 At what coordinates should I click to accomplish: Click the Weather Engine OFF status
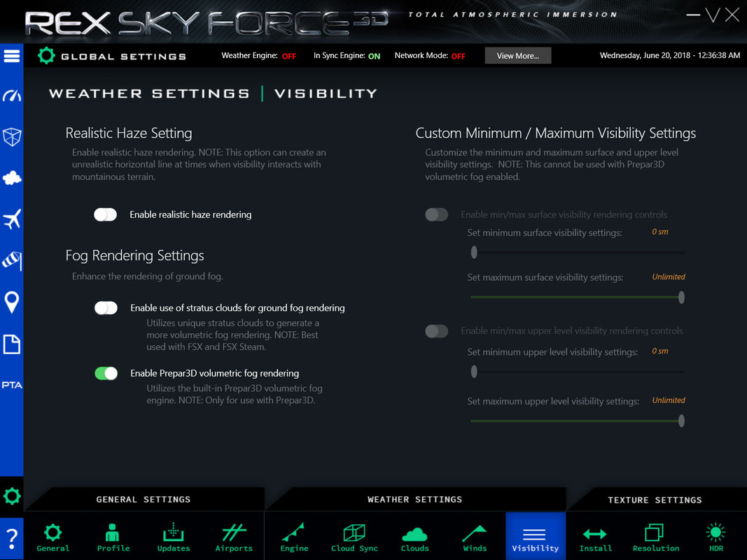click(288, 56)
